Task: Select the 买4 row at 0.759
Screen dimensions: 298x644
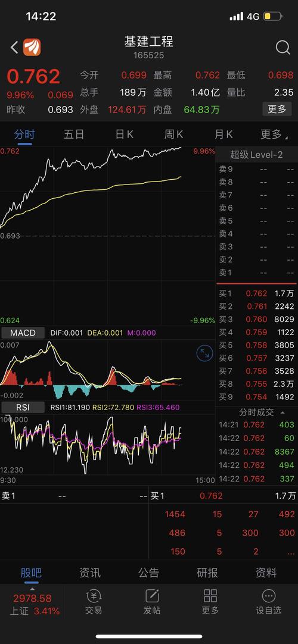Action: point(256,332)
